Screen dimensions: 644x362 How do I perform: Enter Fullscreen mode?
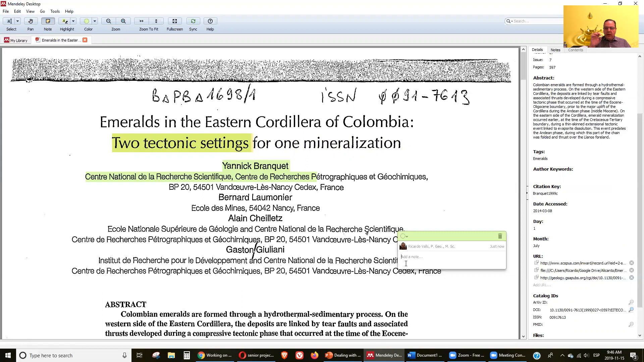click(175, 21)
